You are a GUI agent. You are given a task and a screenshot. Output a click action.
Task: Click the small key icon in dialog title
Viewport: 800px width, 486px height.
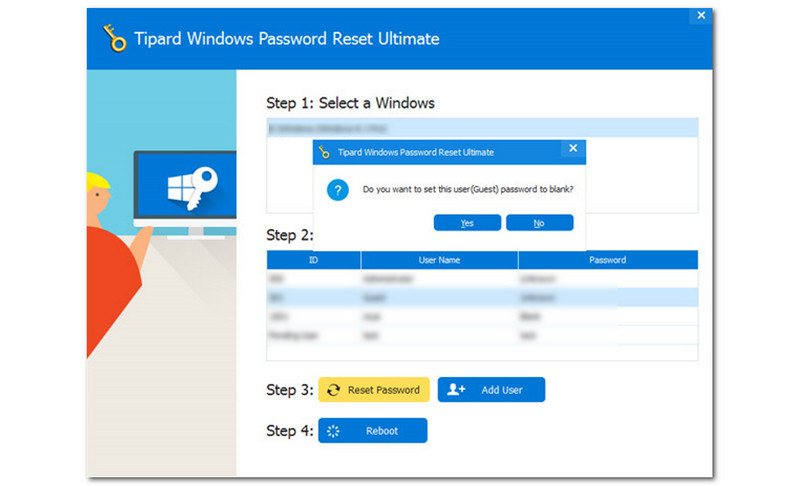pos(324,152)
